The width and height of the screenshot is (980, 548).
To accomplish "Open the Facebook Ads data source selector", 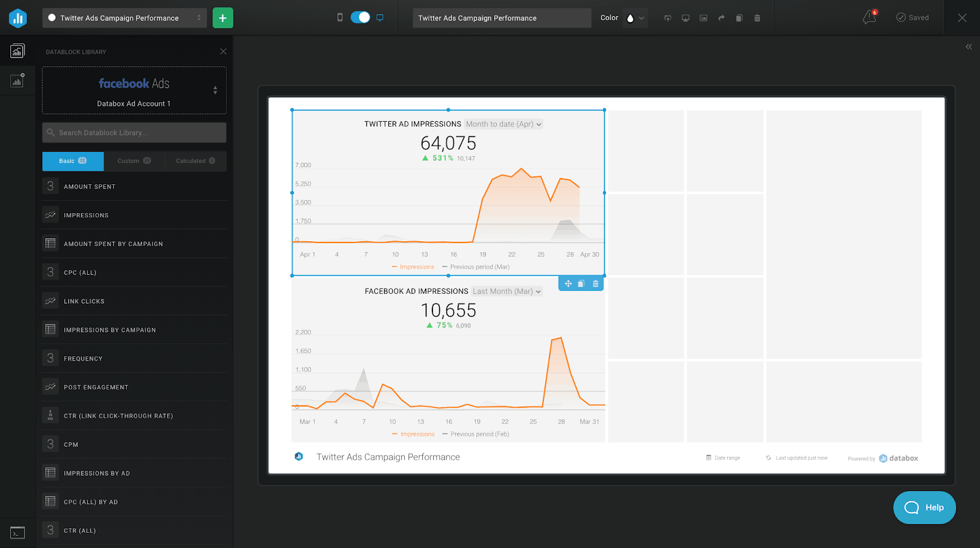I will coord(134,91).
